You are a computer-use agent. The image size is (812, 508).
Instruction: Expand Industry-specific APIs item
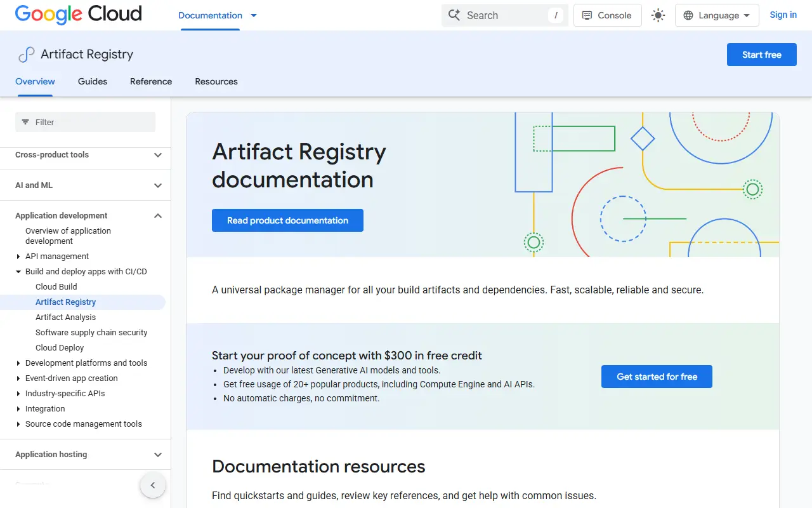pyautogui.click(x=18, y=394)
